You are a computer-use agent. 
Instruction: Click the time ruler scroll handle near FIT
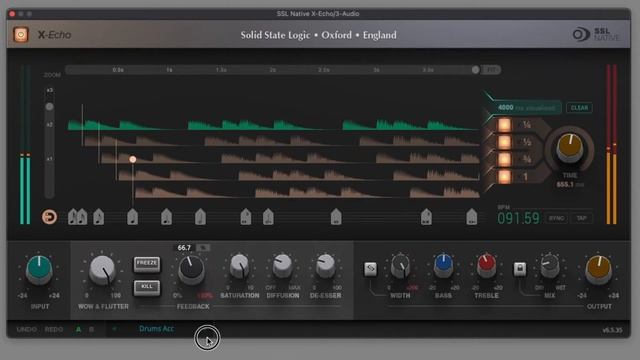476,70
